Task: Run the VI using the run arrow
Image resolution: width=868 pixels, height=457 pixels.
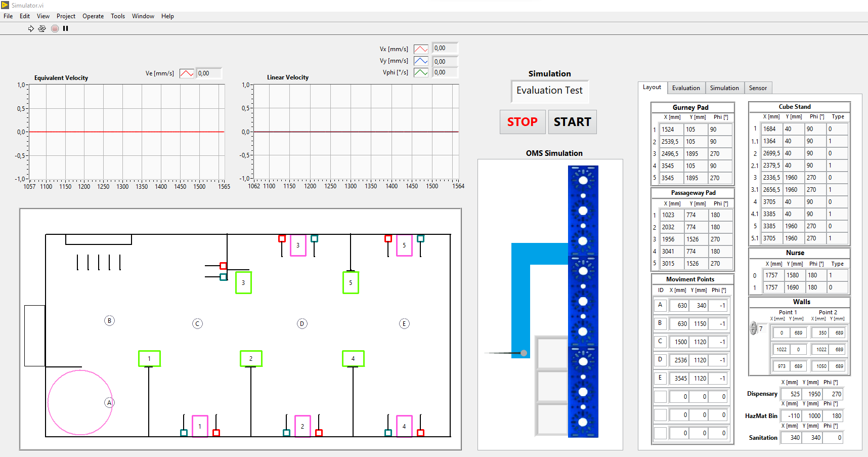Action: coord(30,28)
